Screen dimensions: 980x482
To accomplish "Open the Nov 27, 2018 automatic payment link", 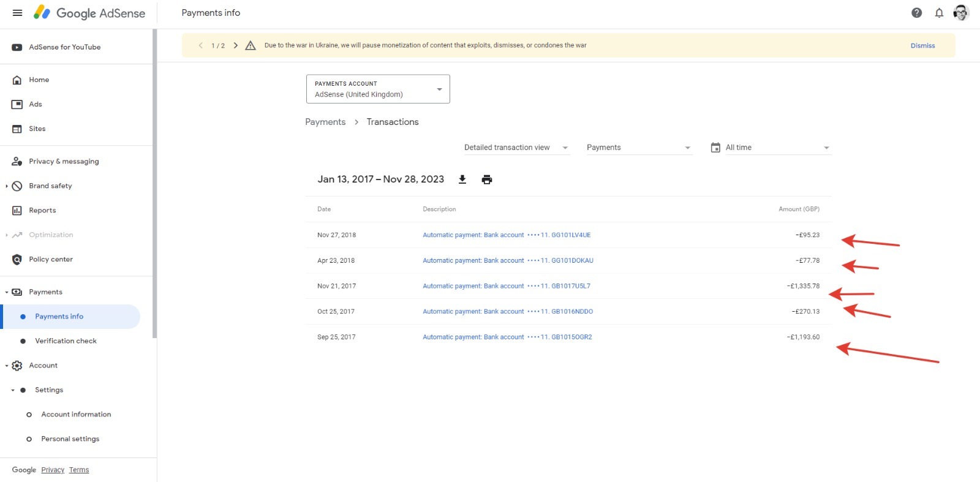I will [x=507, y=235].
